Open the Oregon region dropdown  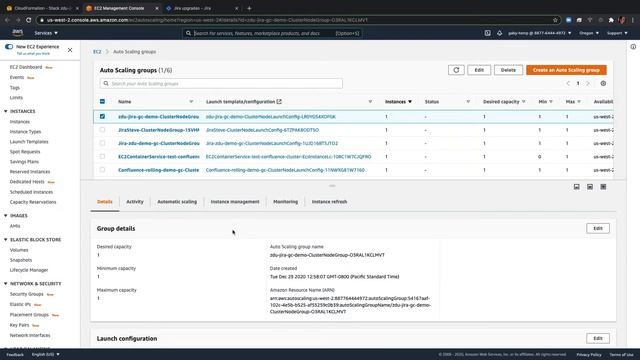(x=589, y=33)
